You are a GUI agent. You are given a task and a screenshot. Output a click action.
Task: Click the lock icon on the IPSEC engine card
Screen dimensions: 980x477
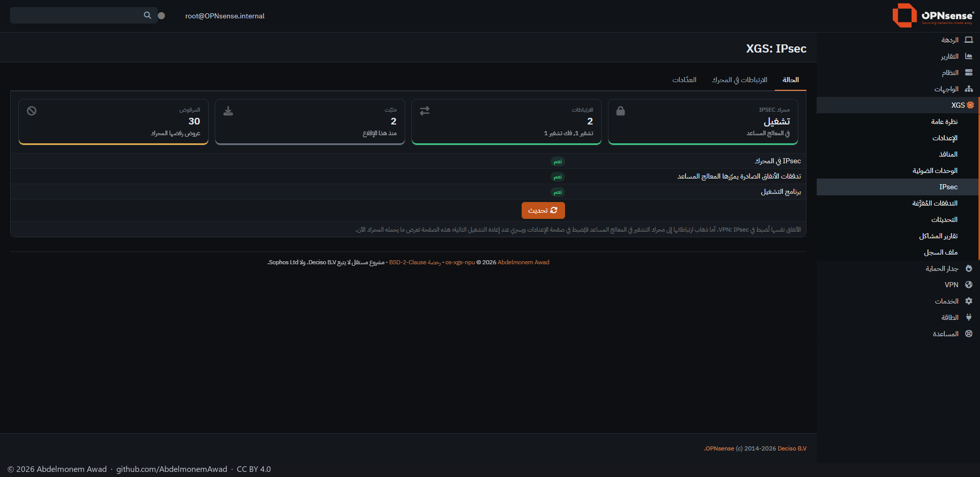point(621,111)
